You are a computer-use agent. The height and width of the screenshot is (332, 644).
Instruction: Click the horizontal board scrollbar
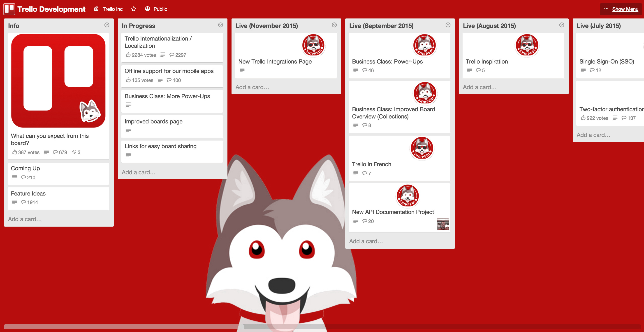pos(124,327)
